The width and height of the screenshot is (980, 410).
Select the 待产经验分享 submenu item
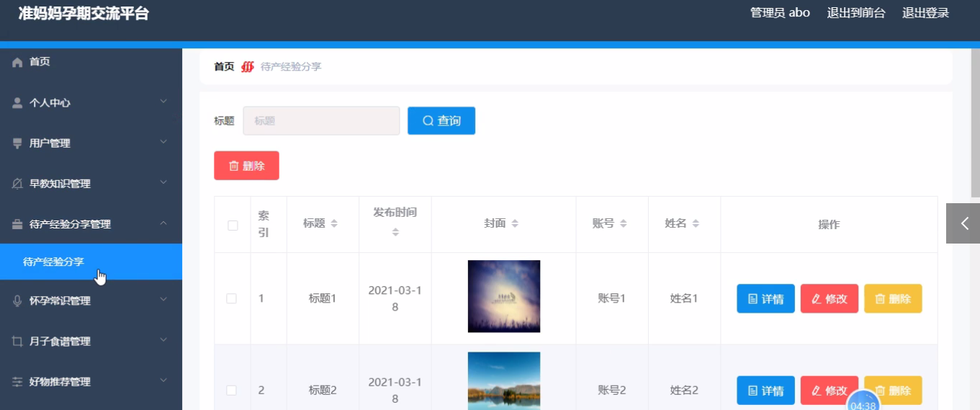[x=54, y=262]
